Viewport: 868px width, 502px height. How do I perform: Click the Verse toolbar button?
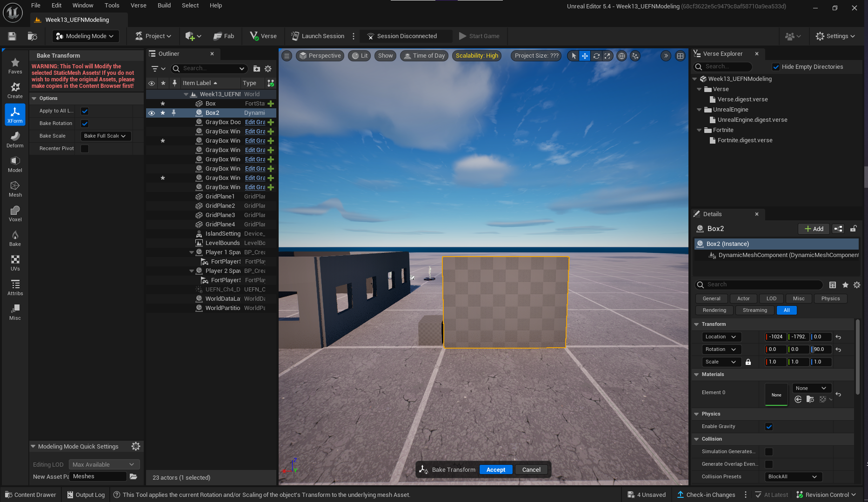(263, 36)
